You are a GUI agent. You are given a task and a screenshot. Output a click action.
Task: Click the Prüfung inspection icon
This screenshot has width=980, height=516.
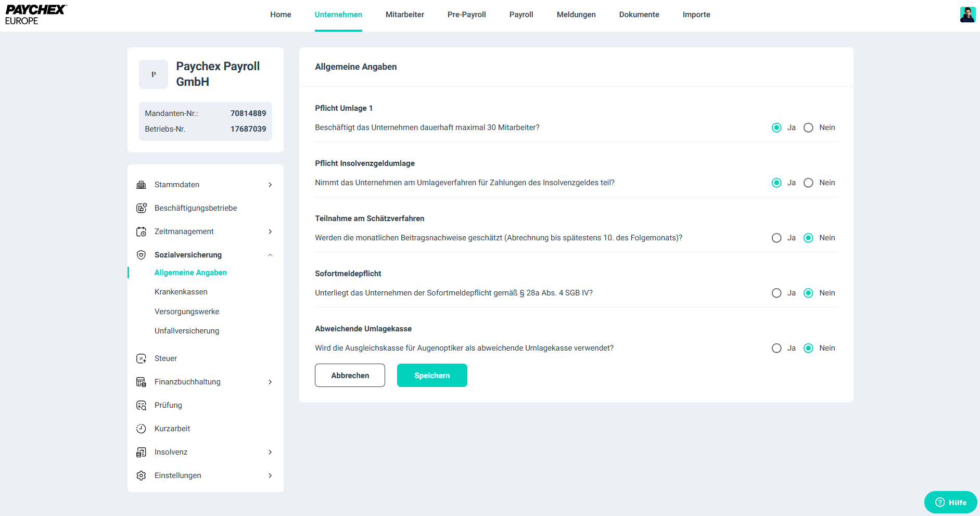point(141,405)
